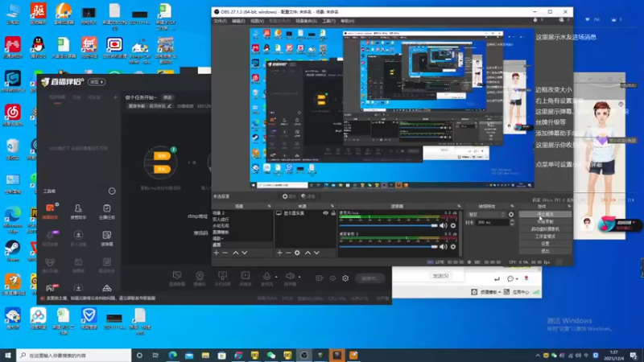Mute first mixer channel speaker icon
The height and width of the screenshot is (362, 644).
pyautogui.click(x=444, y=225)
